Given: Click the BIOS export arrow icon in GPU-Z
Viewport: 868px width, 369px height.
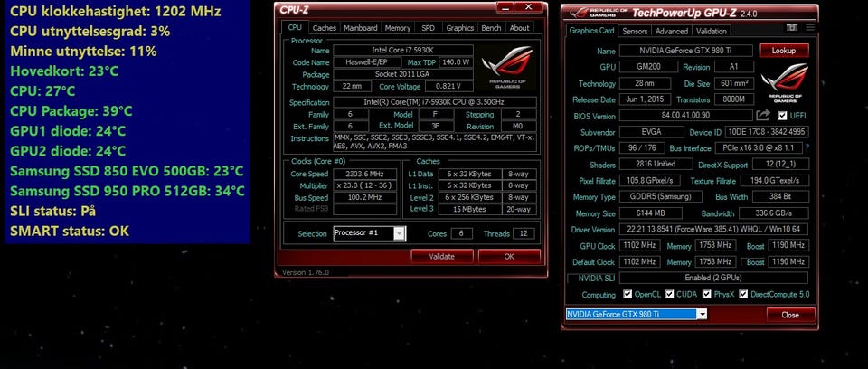Looking at the screenshot, I should (x=763, y=115).
